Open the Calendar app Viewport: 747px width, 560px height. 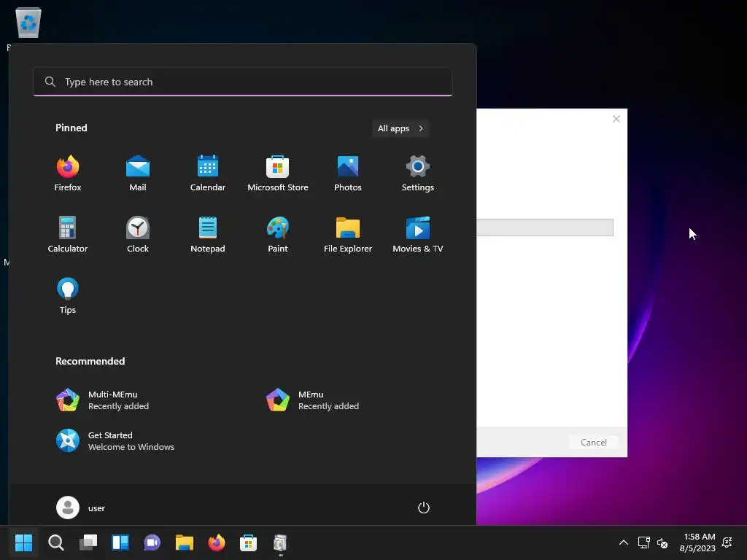pyautogui.click(x=208, y=174)
